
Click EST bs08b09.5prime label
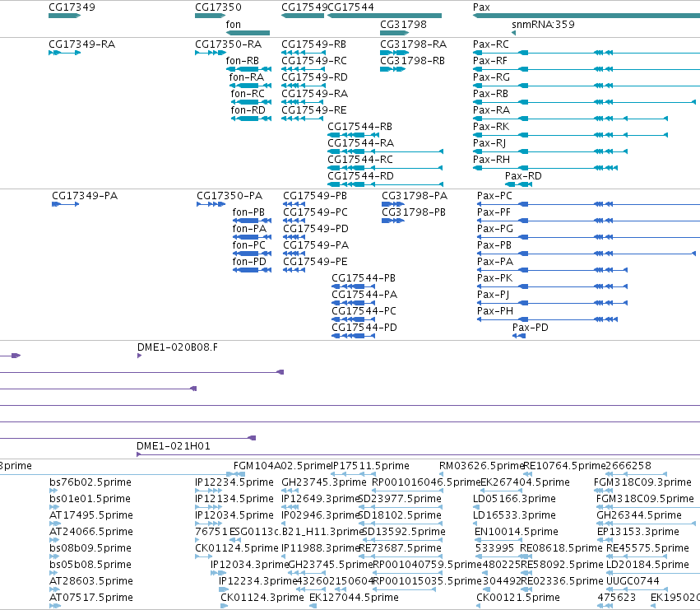pos(90,548)
